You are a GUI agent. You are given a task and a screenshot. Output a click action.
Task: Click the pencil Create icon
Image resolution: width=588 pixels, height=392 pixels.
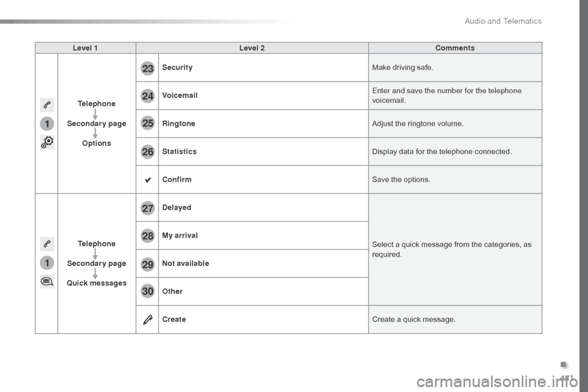[148, 320]
